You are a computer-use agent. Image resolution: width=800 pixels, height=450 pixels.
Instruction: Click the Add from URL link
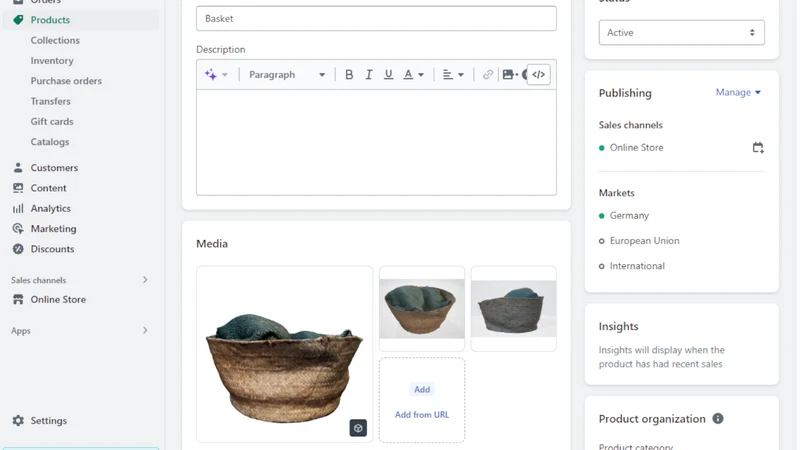(x=422, y=415)
